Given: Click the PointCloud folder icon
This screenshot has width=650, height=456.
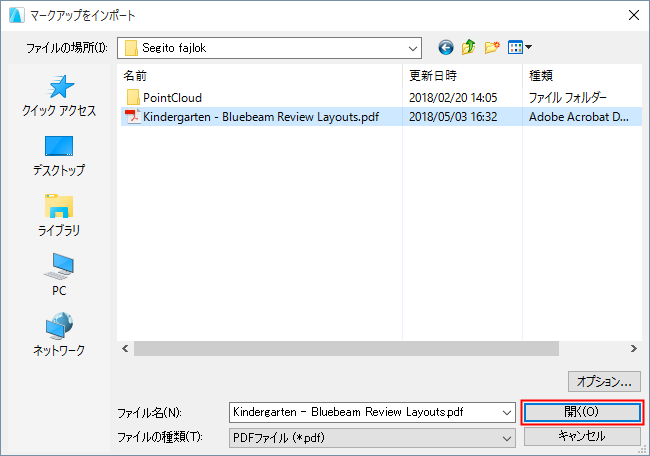Looking at the screenshot, I should click(x=133, y=97).
